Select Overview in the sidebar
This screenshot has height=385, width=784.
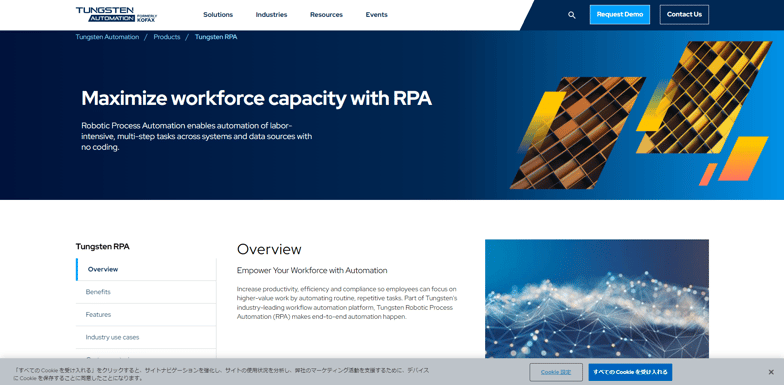[x=146, y=269]
